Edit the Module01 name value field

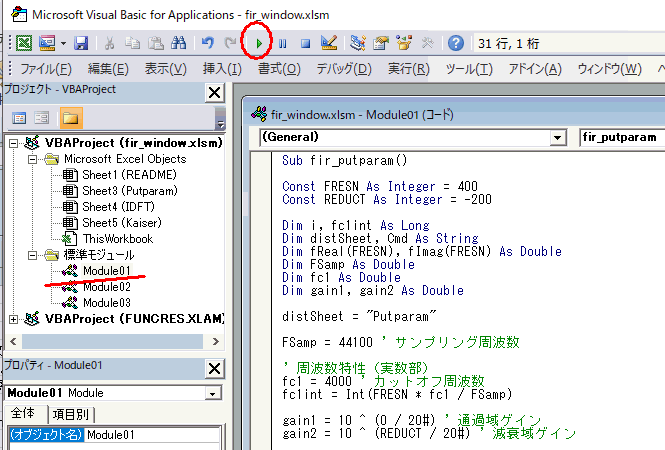pos(152,435)
